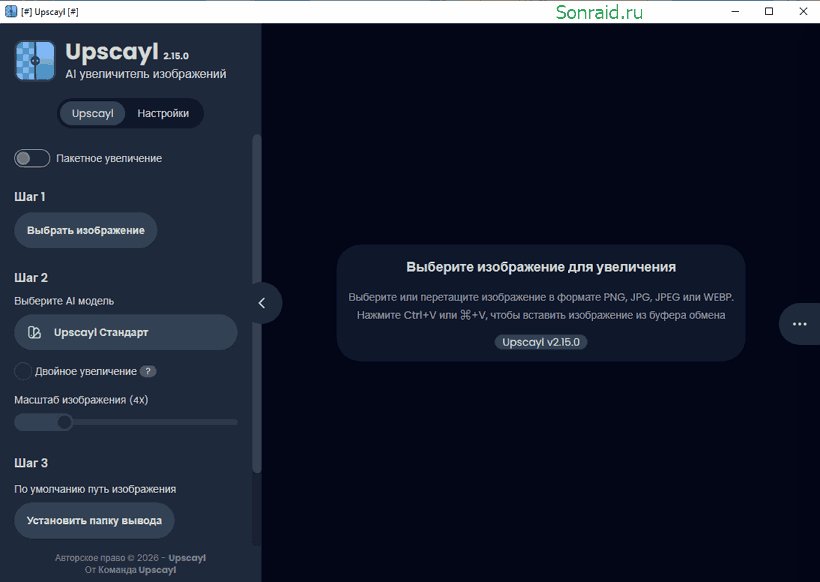This screenshot has height=582, width=820.
Task: Switch to the Настройки tab
Action: click(163, 113)
